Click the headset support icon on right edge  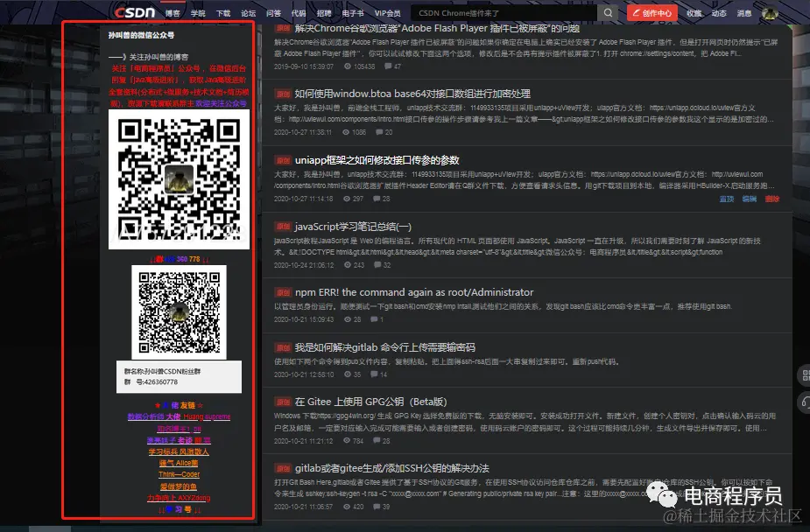click(806, 402)
